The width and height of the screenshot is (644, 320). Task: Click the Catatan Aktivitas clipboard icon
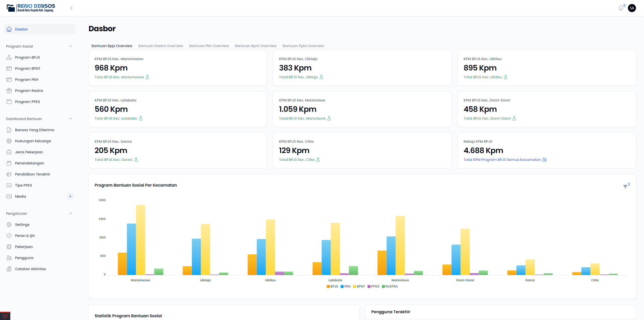[9, 269]
